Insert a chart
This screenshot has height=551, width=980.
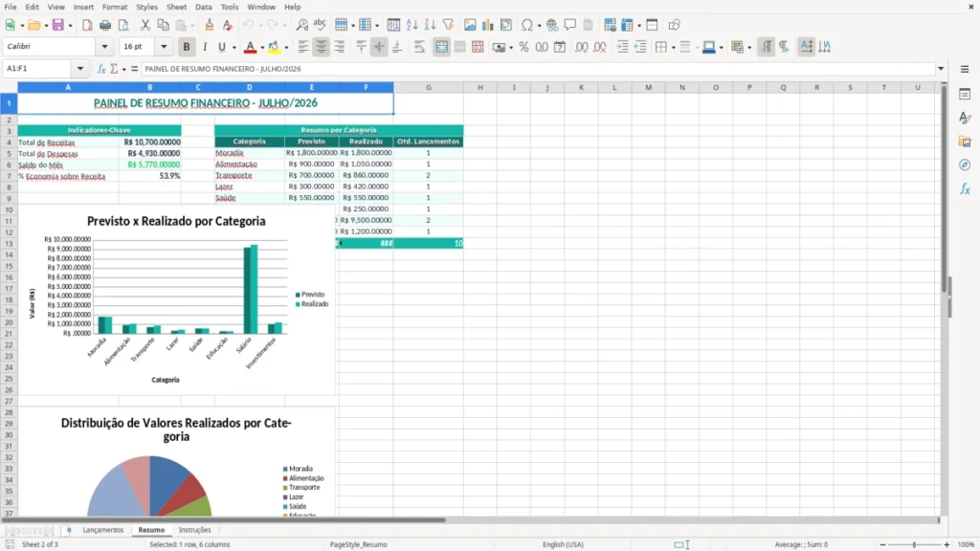pyautogui.click(x=488, y=25)
